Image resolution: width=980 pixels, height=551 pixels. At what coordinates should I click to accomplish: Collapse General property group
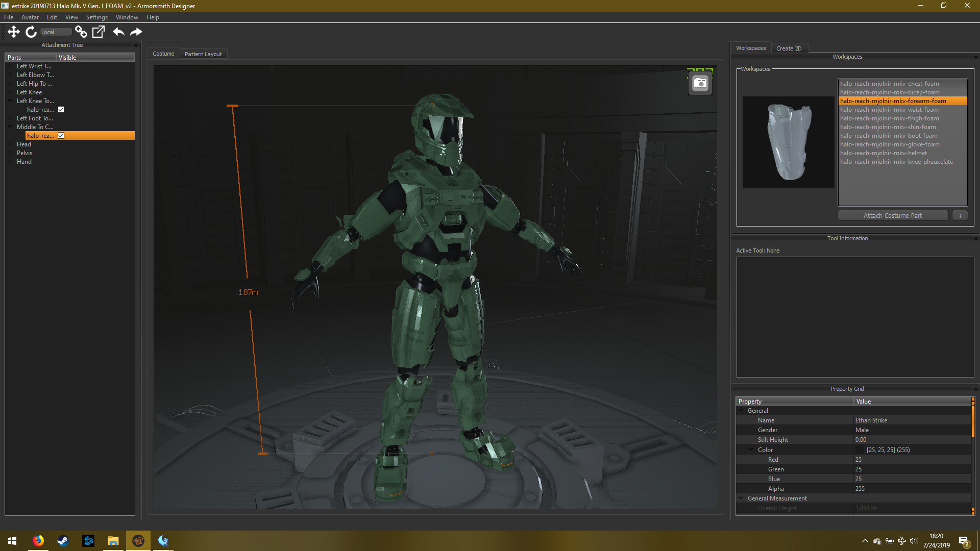click(x=741, y=410)
